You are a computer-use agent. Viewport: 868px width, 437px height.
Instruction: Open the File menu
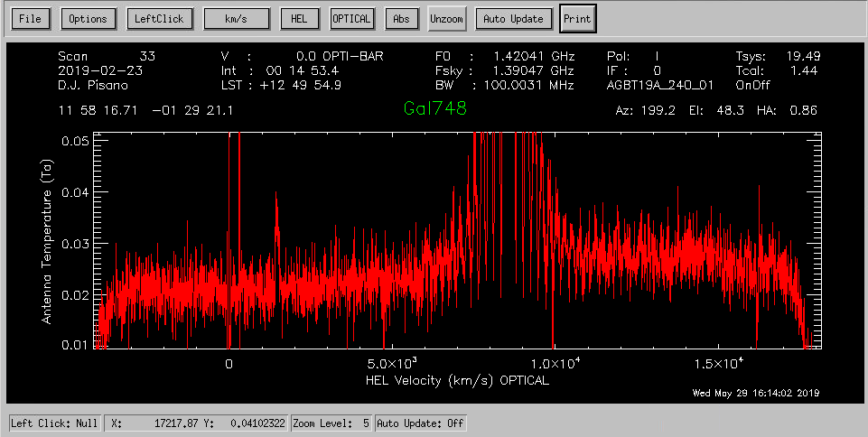[x=30, y=19]
